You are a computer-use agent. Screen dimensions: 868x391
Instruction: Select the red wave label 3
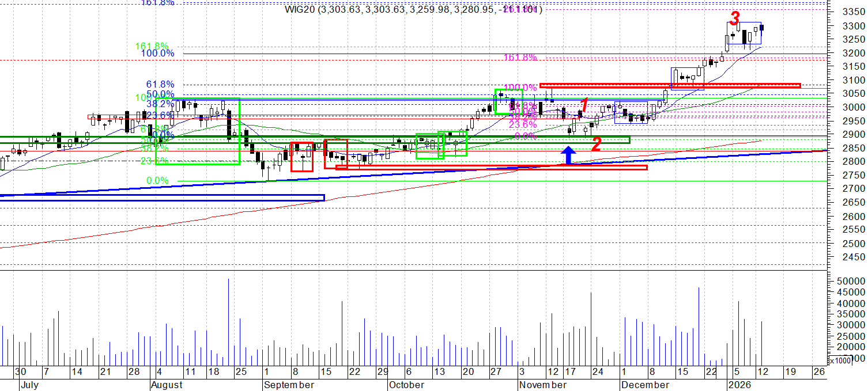click(735, 19)
